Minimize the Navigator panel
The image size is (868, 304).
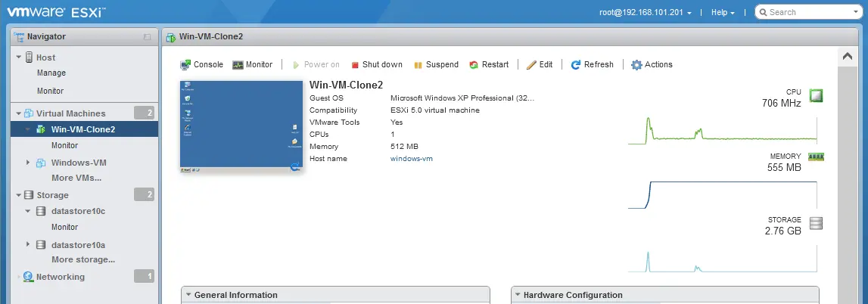tap(147, 37)
